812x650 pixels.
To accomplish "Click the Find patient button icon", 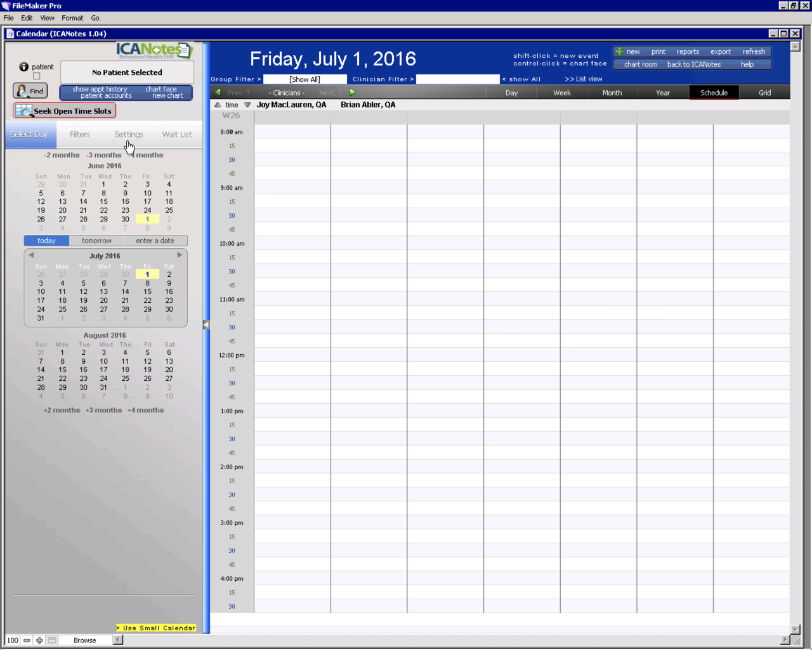I will 22,91.
